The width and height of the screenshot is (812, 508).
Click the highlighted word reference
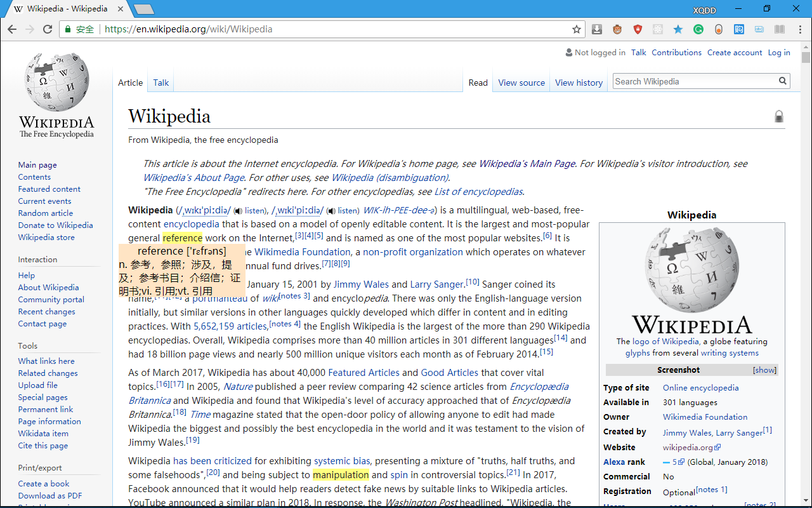[182, 238]
